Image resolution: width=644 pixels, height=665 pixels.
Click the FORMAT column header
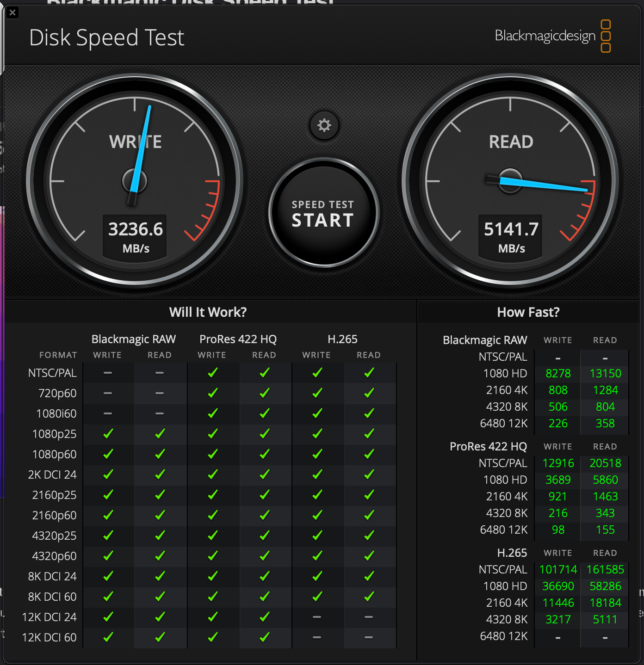point(58,355)
